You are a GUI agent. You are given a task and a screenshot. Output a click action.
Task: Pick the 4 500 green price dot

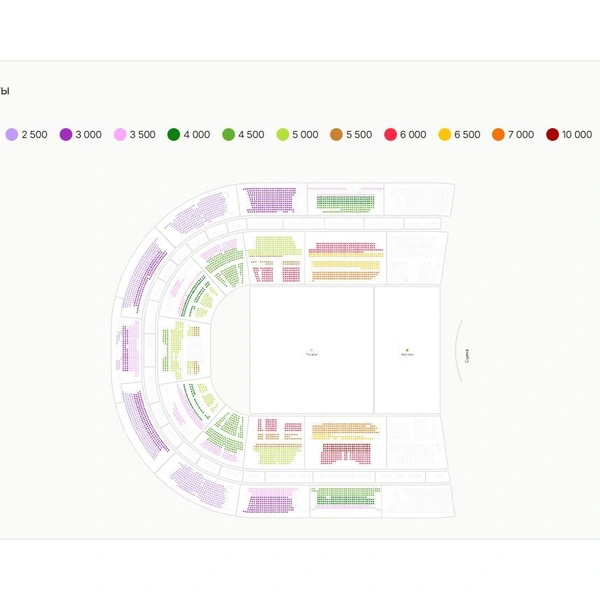pos(228,134)
